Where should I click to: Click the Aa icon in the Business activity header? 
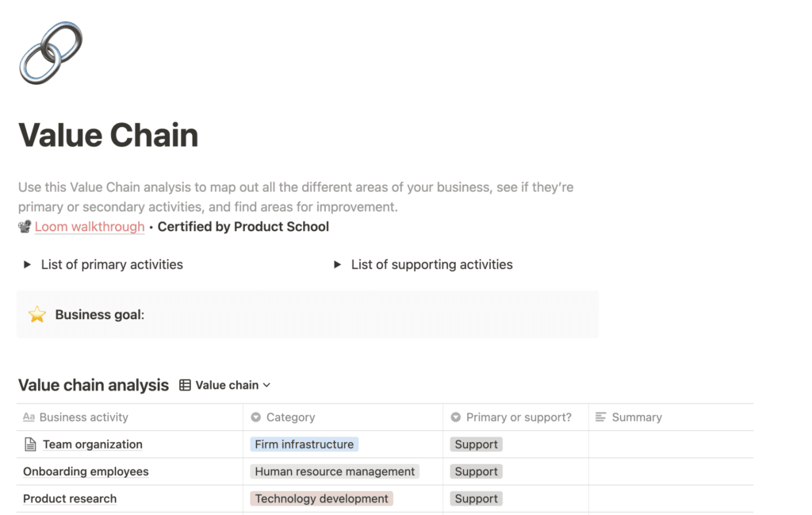[x=29, y=417]
